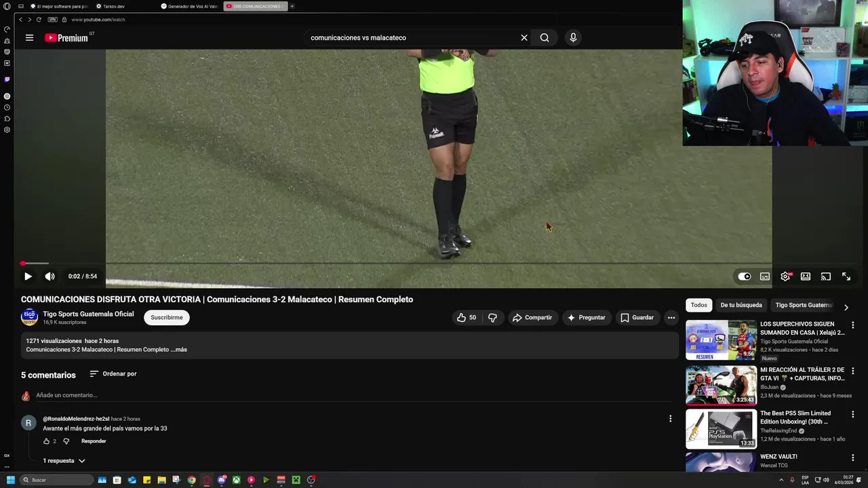
Task: Cast video to a TV device
Action: tap(826, 277)
